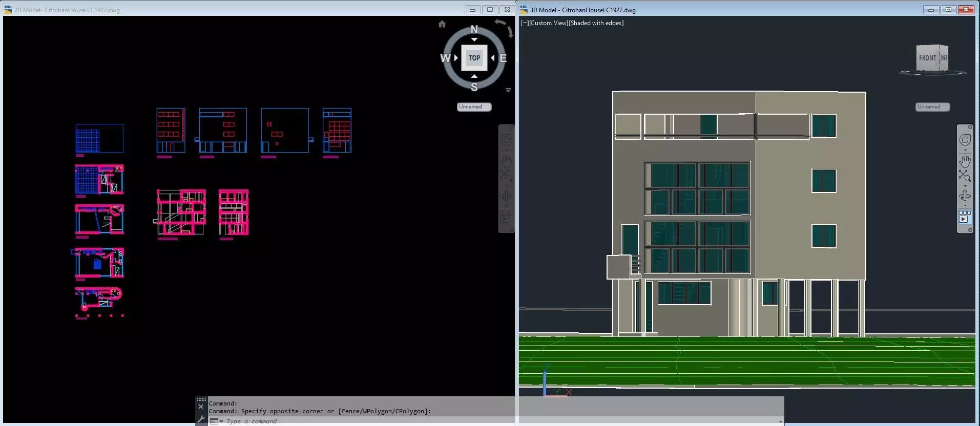Image resolution: width=980 pixels, height=426 pixels.
Task: Open the [-] viewport controls menu
Action: click(524, 23)
